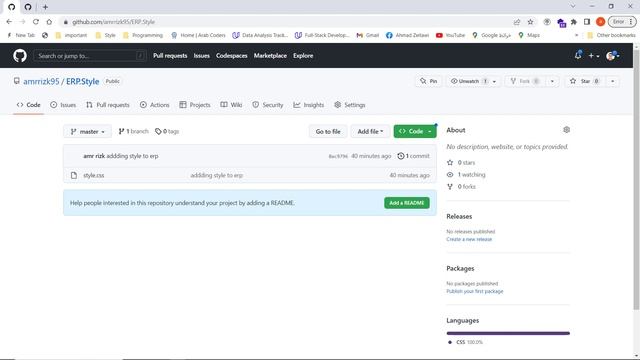Go to browser home page

[x=49, y=22]
